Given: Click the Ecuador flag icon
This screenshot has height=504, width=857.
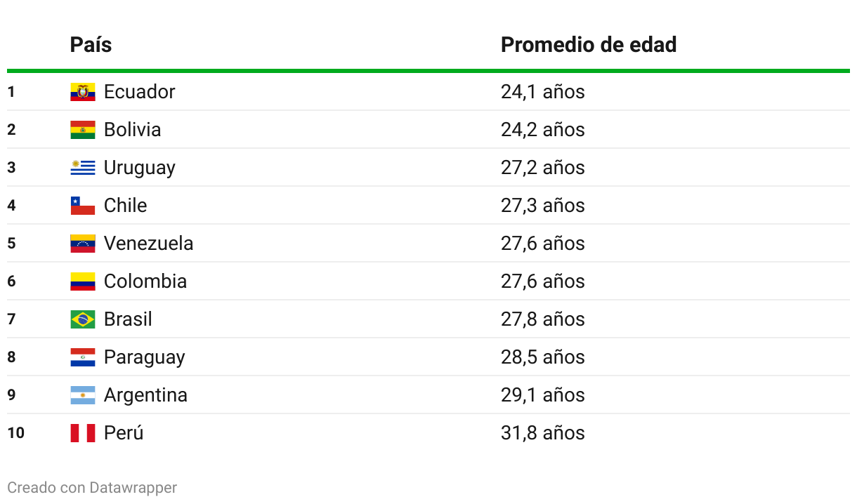Looking at the screenshot, I should coord(83,92).
